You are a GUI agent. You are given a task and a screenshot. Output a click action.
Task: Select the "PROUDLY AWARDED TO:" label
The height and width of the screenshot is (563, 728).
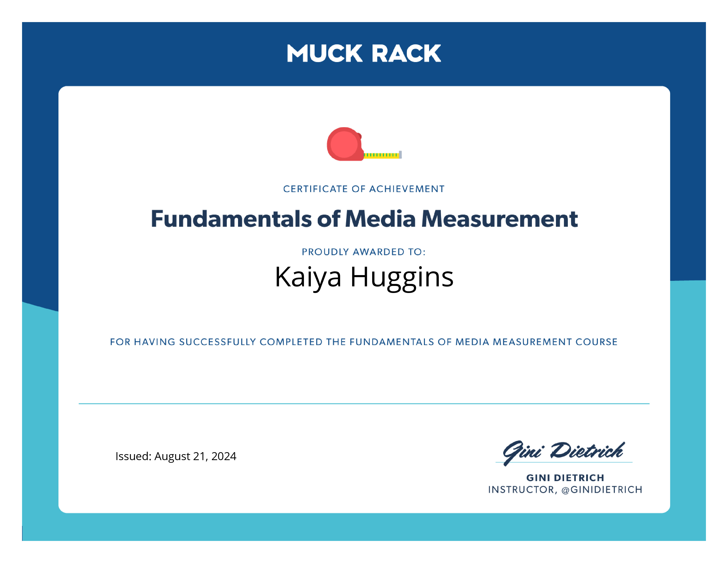click(364, 252)
